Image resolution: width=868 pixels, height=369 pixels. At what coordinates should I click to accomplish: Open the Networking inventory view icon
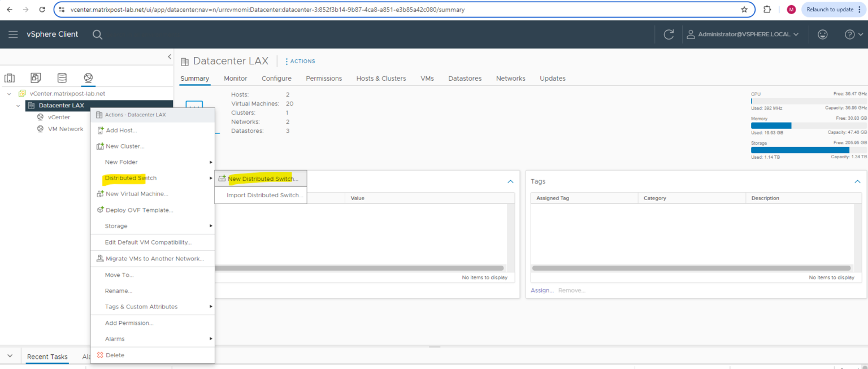(x=87, y=78)
